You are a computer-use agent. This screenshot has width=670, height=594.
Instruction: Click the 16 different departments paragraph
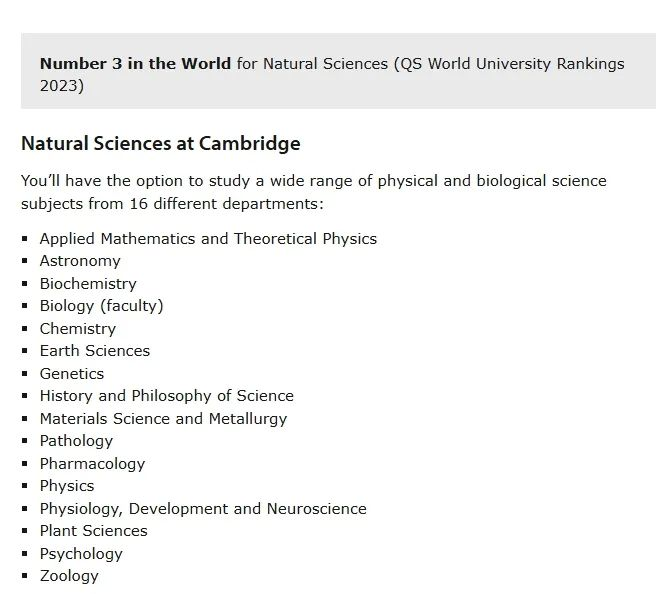pyautogui.click(x=314, y=192)
